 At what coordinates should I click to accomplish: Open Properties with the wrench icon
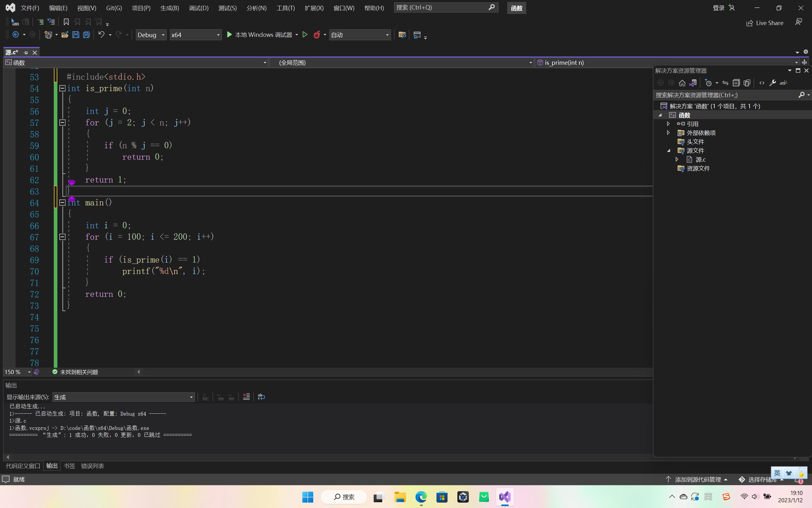coord(773,83)
